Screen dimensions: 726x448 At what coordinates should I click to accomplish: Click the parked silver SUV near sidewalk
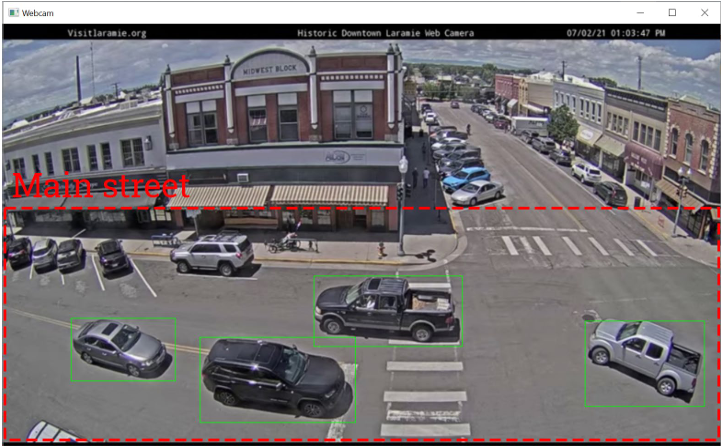coord(212,253)
